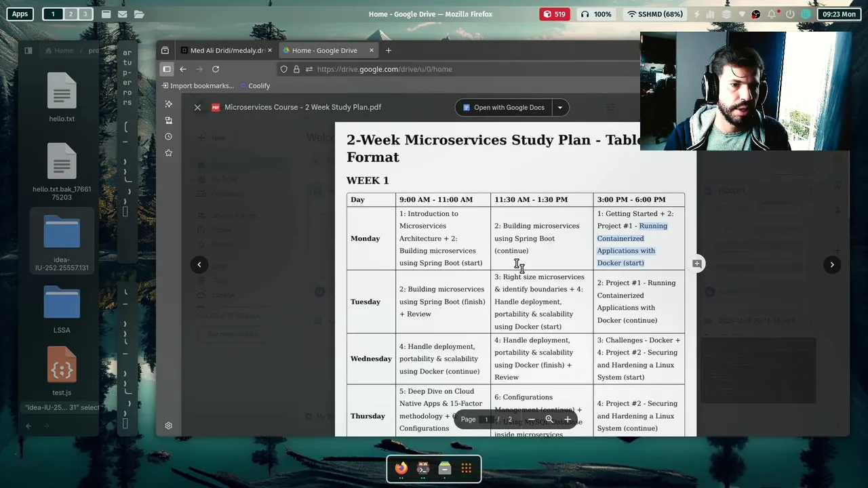Screen dimensions: 868x488
Task: Select the test.js file
Action: (x=62, y=371)
